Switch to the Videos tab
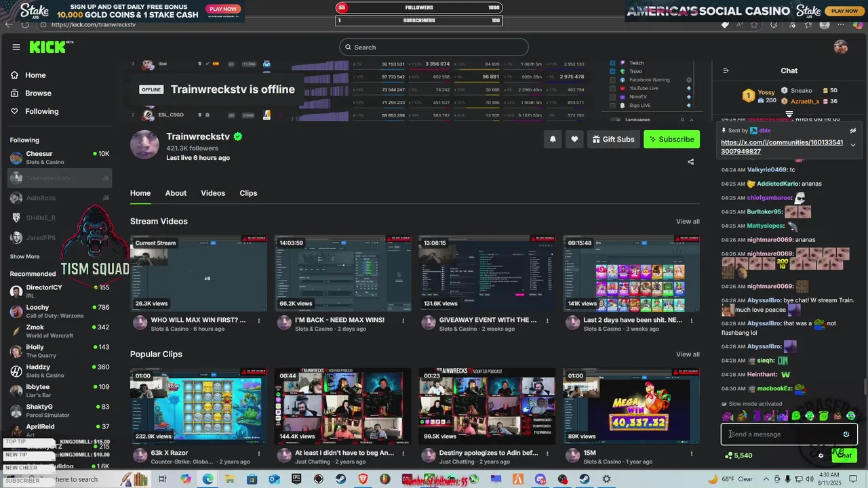The width and height of the screenshot is (868, 488). (213, 193)
